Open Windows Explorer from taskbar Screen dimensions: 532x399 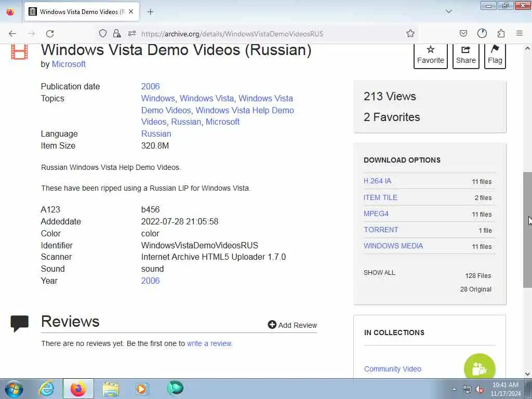click(111, 389)
